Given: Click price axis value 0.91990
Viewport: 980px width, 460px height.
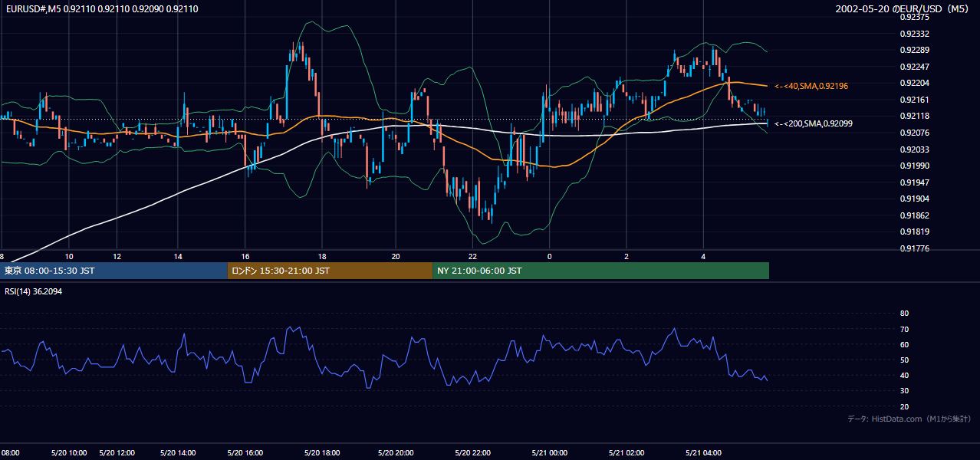Looking at the screenshot, I should click(913, 166).
